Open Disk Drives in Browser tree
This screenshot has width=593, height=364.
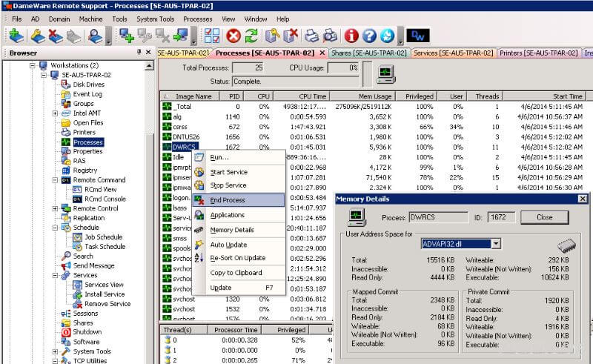pos(88,85)
